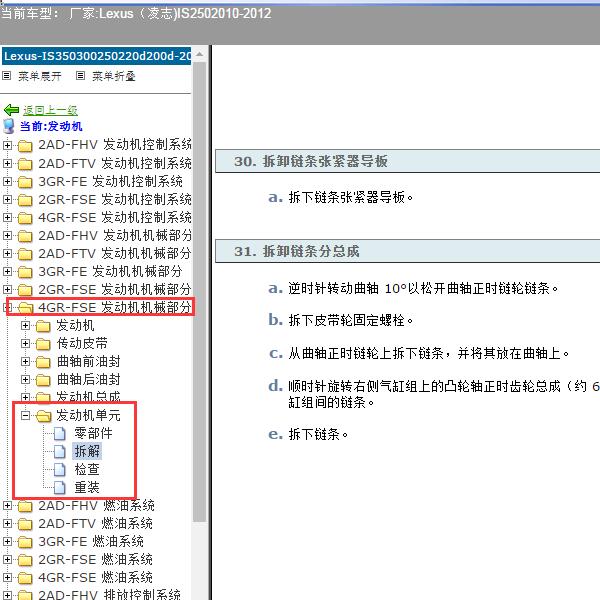The height and width of the screenshot is (600, 600).
Task: Open the 零部件 page
Action: [x=93, y=434]
